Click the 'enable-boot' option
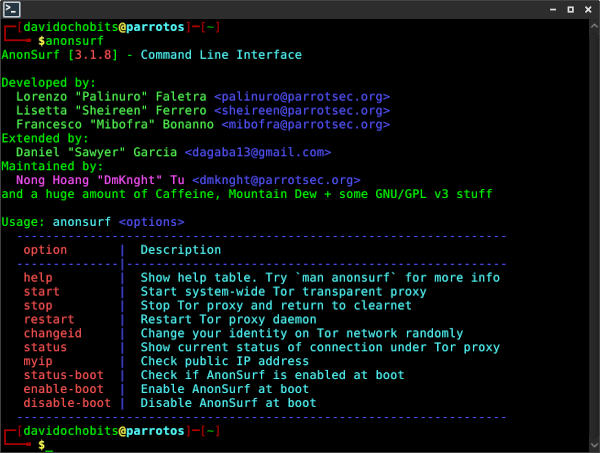Screen dimensions: 600x453 pyautogui.click(x=64, y=389)
